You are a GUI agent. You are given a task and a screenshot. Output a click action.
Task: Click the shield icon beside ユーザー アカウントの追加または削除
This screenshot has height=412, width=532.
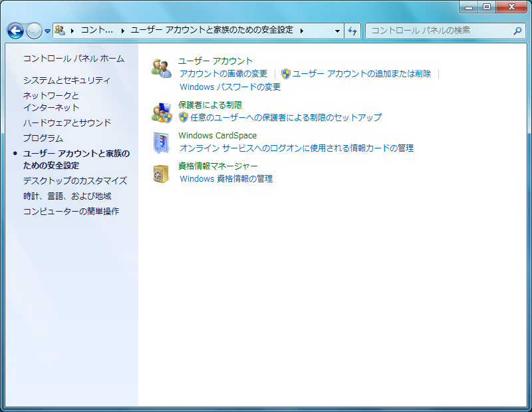[286, 74]
